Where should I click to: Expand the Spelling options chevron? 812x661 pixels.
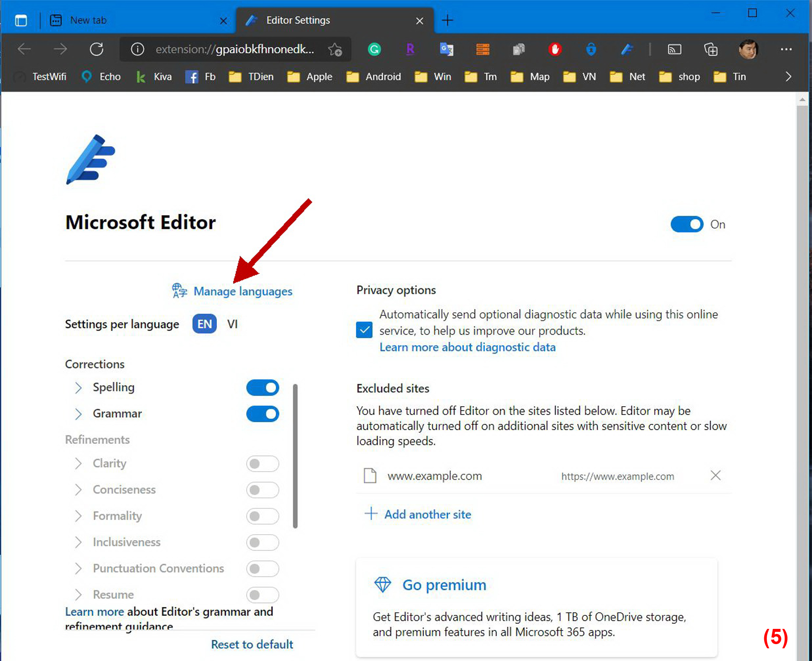78,388
